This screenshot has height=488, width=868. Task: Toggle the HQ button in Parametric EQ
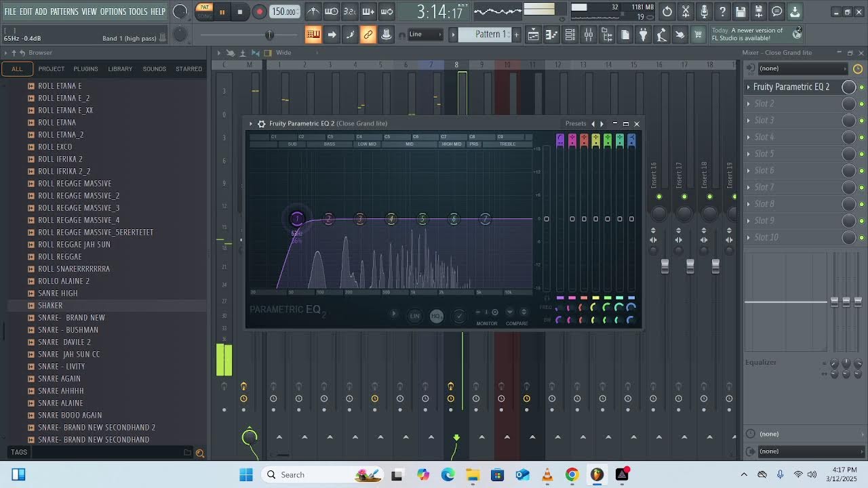(x=437, y=316)
